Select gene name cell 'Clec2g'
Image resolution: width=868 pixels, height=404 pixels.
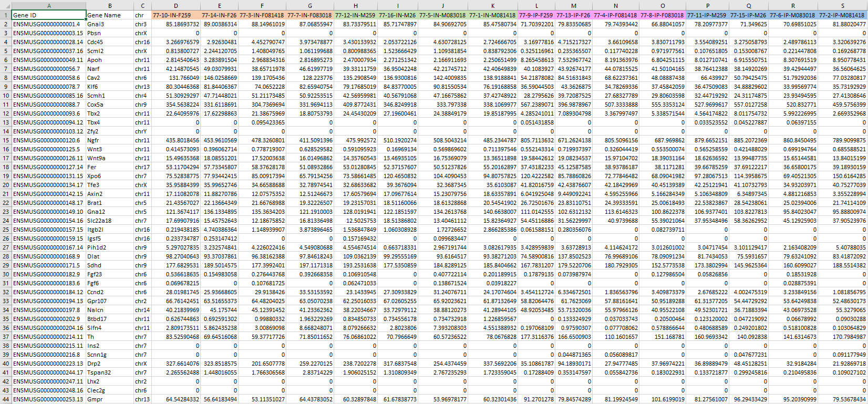pos(110,390)
